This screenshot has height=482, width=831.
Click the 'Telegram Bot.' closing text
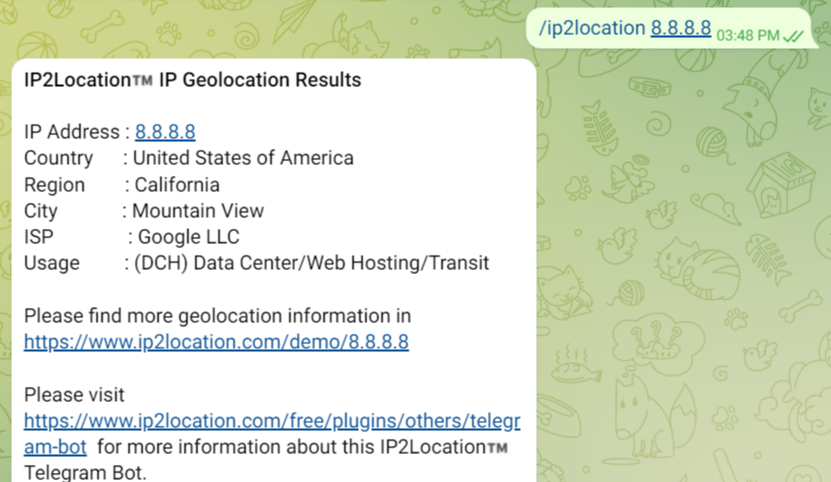(x=85, y=472)
